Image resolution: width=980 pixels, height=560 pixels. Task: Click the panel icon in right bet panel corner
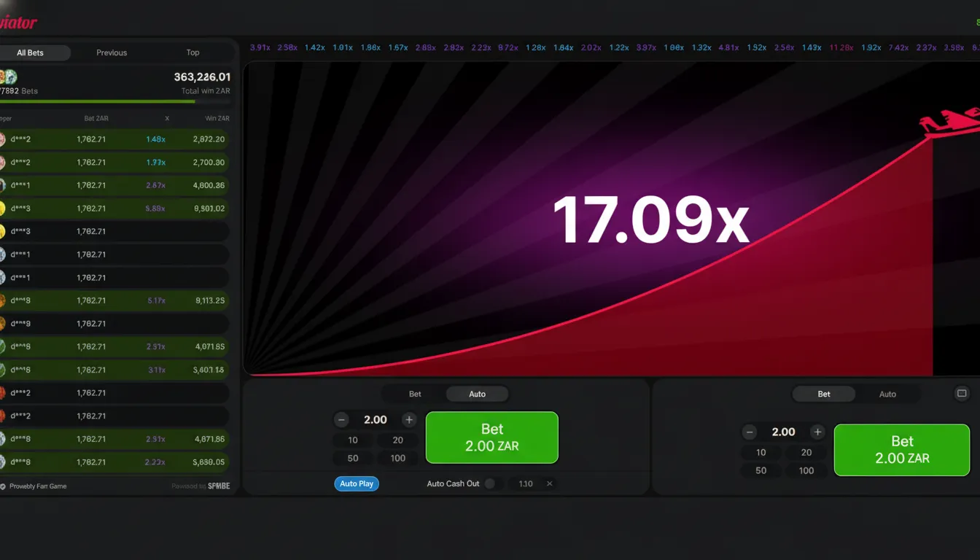coord(962,394)
